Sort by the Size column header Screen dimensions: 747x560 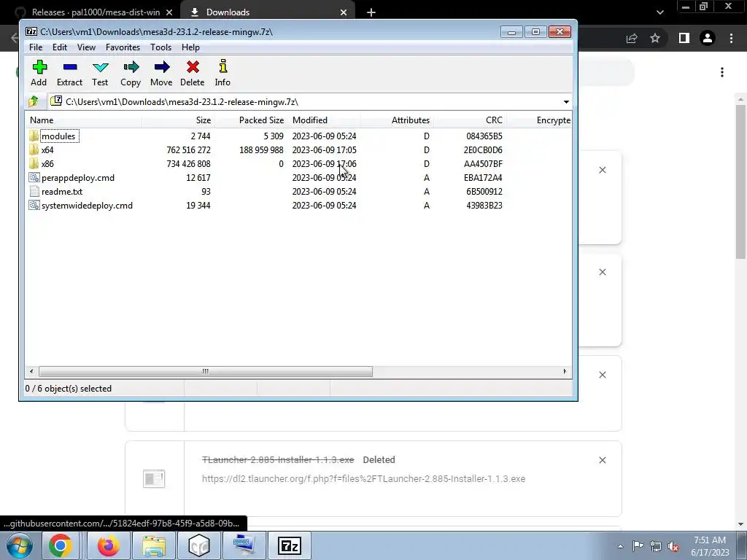point(178,120)
